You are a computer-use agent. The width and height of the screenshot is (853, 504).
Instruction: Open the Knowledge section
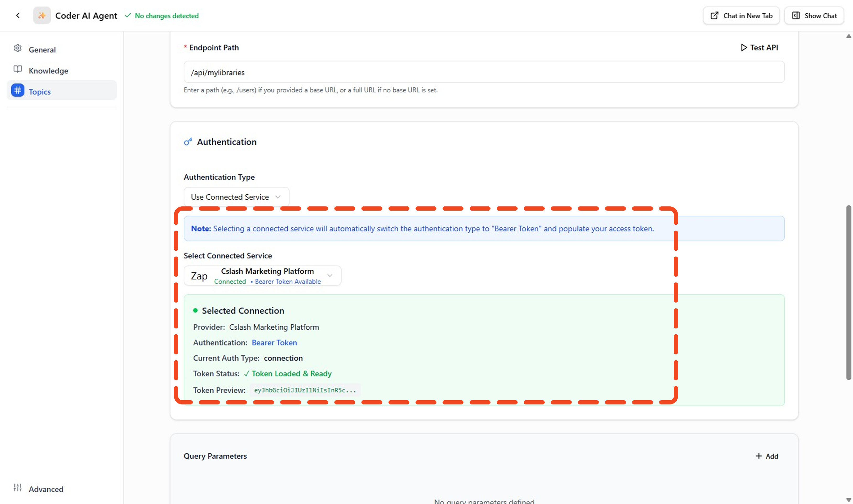coord(48,71)
